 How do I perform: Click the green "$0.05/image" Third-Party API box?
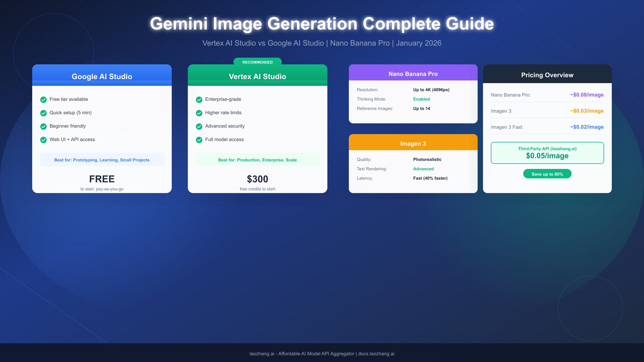(547, 153)
